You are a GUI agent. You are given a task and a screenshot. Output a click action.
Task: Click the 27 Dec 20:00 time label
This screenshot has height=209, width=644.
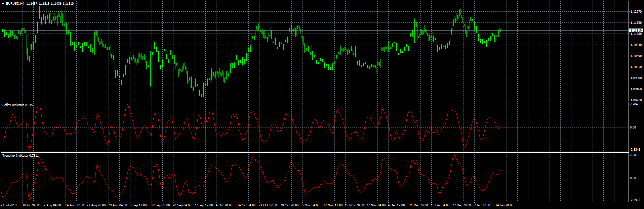pyautogui.click(x=462, y=205)
